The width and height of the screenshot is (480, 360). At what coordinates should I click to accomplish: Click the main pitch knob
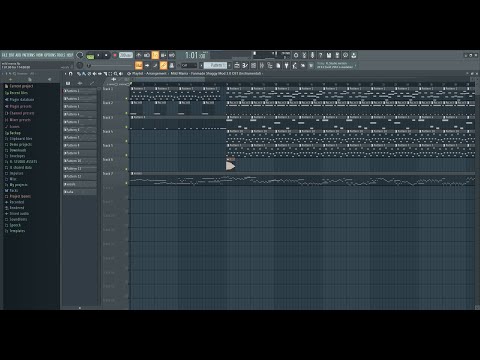(80, 65)
